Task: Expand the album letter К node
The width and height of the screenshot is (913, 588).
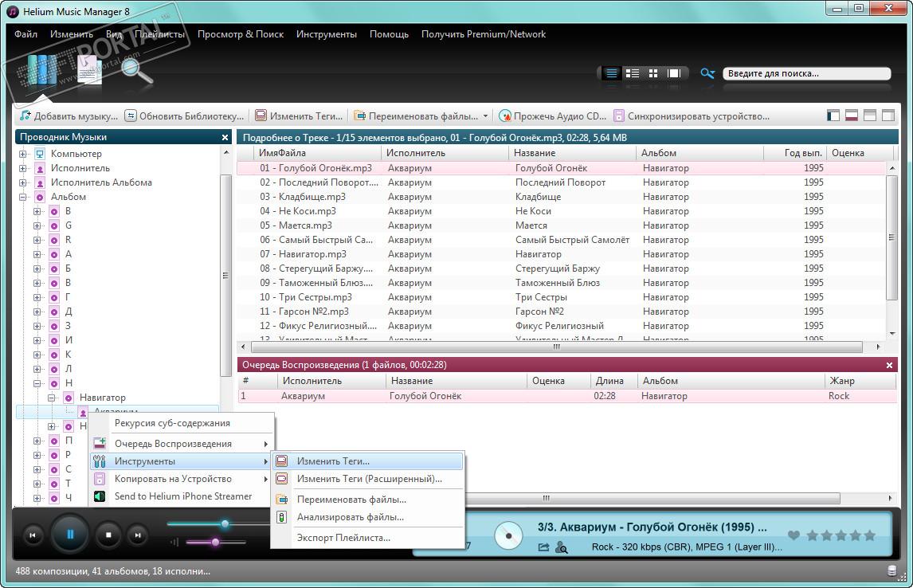Action: click(37, 355)
